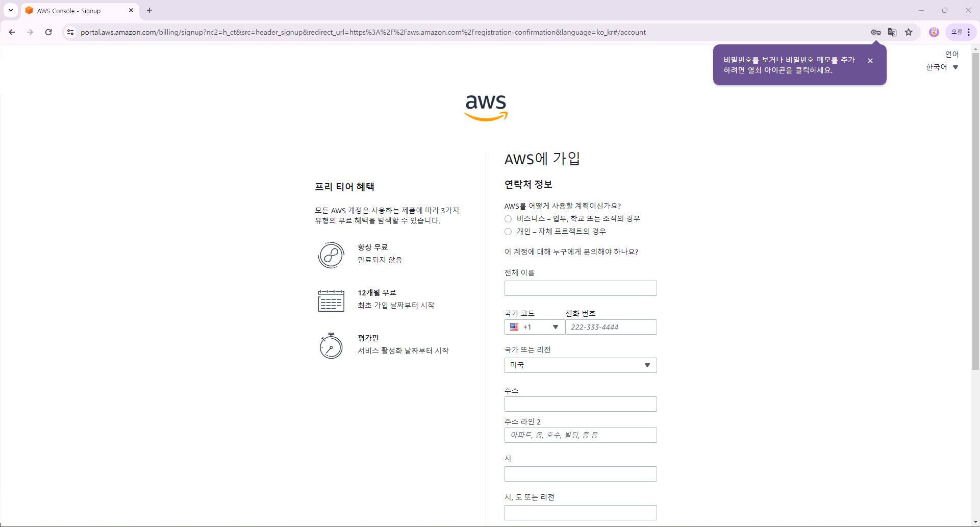Image resolution: width=980 pixels, height=527 pixels.
Task: Click the 주소 라인 2 input field
Action: [x=581, y=435]
